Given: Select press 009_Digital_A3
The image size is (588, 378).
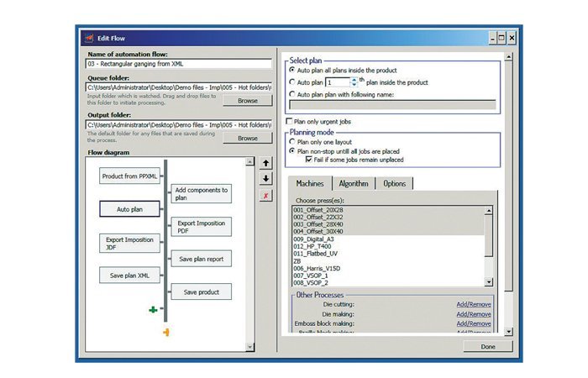Looking at the screenshot, I should tap(388, 239).
